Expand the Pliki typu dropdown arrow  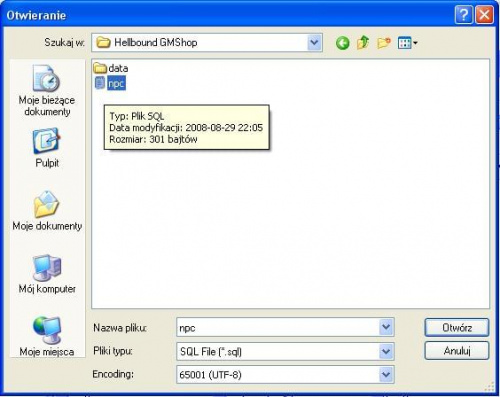click(x=386, y=351)
